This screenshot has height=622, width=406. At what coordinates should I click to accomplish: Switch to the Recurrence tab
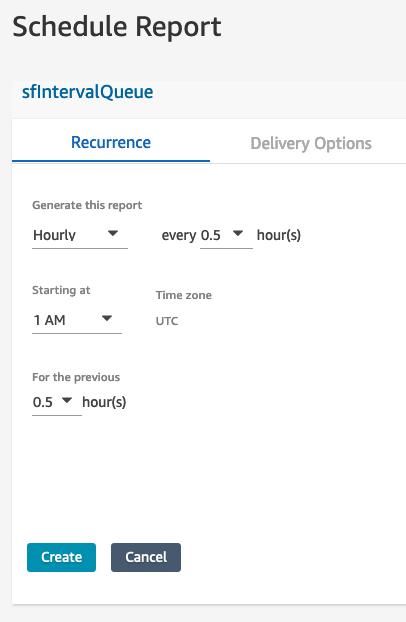(111, 142)
